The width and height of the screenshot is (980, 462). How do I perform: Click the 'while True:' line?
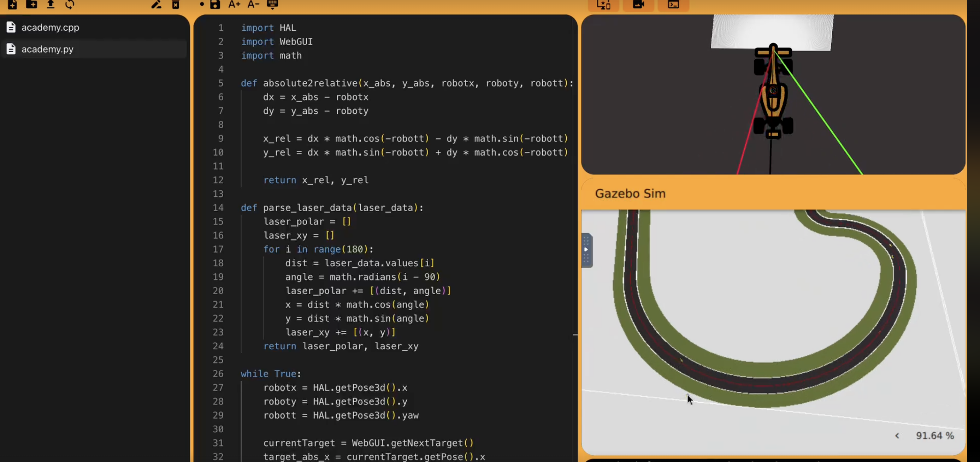click(x=271, y=374)
